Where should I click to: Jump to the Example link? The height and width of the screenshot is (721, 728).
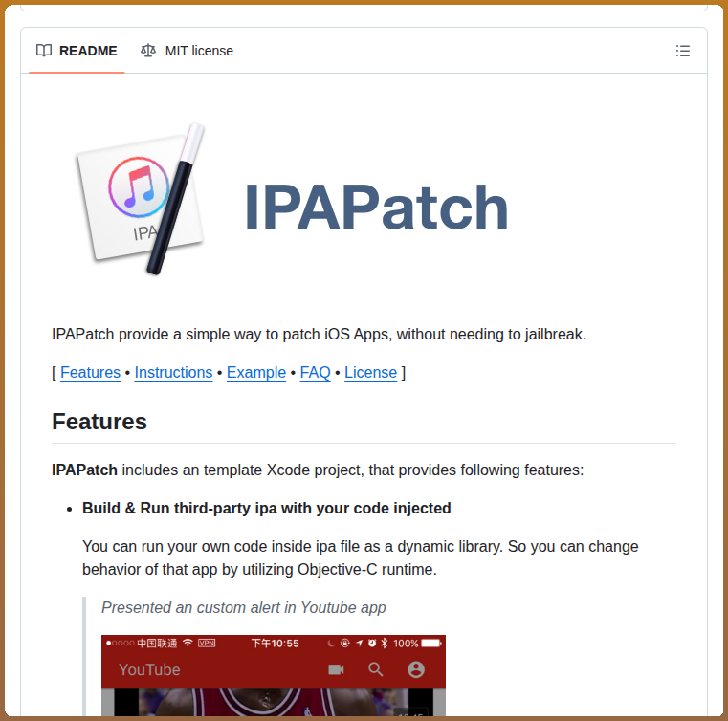click(255, 373)
